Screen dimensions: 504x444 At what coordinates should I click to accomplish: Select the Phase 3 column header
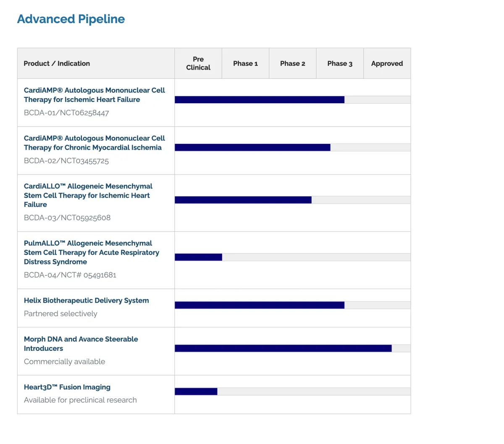coord(340,63)
